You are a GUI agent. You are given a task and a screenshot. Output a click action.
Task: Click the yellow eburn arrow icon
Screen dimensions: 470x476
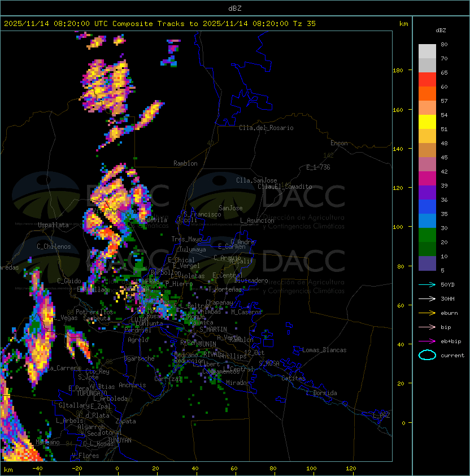click(427, 313)
